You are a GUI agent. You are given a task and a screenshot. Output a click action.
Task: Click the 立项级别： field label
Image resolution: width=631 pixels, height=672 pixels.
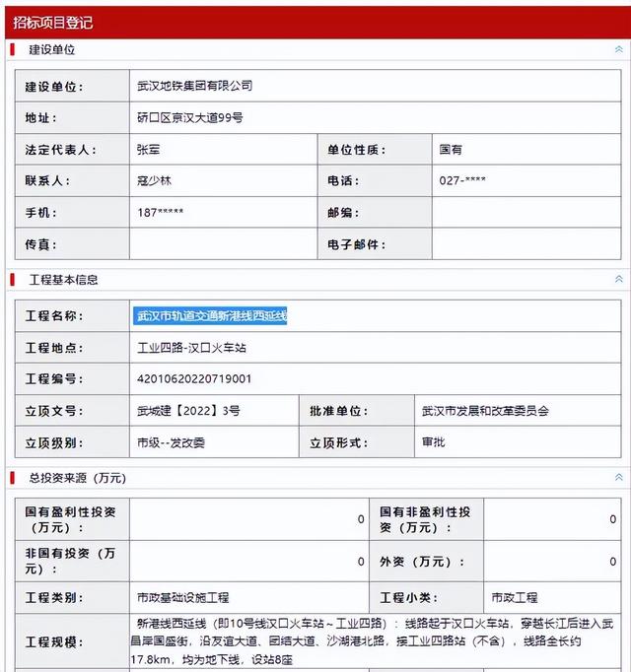click(x=54, y=442)
